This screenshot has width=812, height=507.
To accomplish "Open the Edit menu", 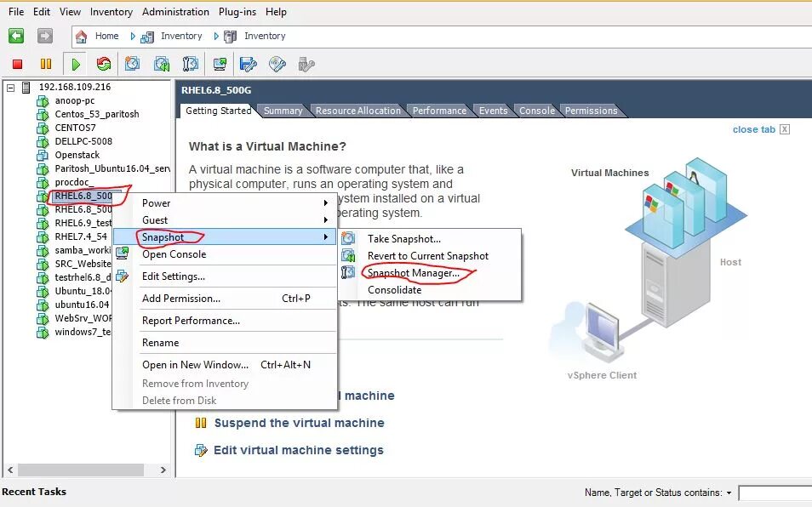I will point(42,11).
